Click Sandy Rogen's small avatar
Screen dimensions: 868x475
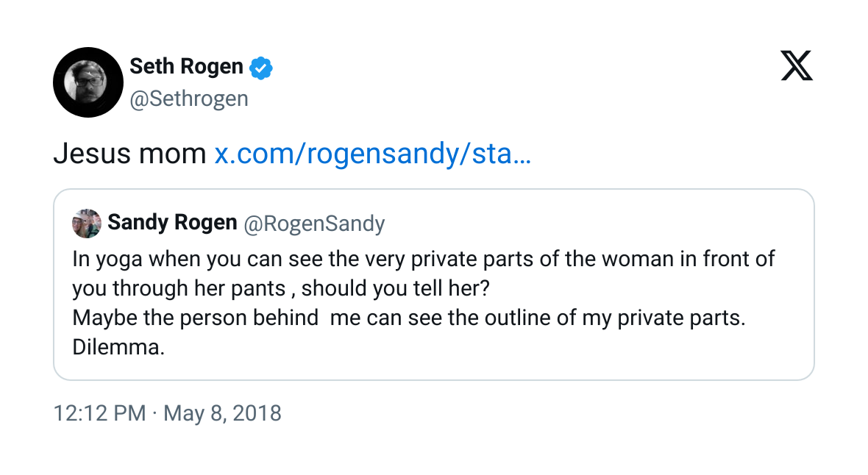[86, 224]
